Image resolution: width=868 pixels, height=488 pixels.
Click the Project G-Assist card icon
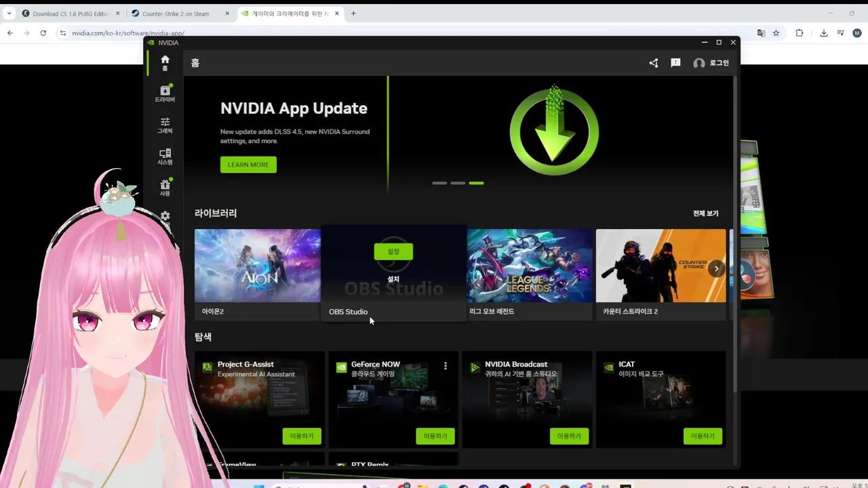coord(208,367)
